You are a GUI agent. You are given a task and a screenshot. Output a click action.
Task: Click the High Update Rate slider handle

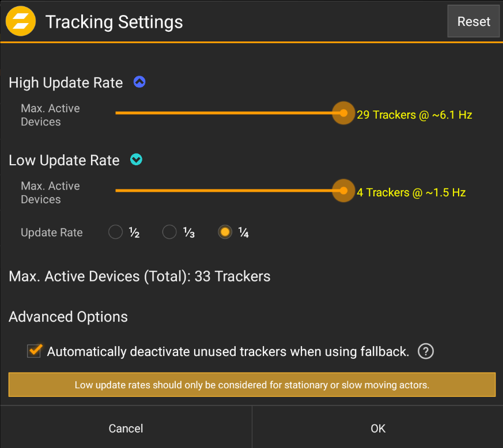(x=343, y=113)
